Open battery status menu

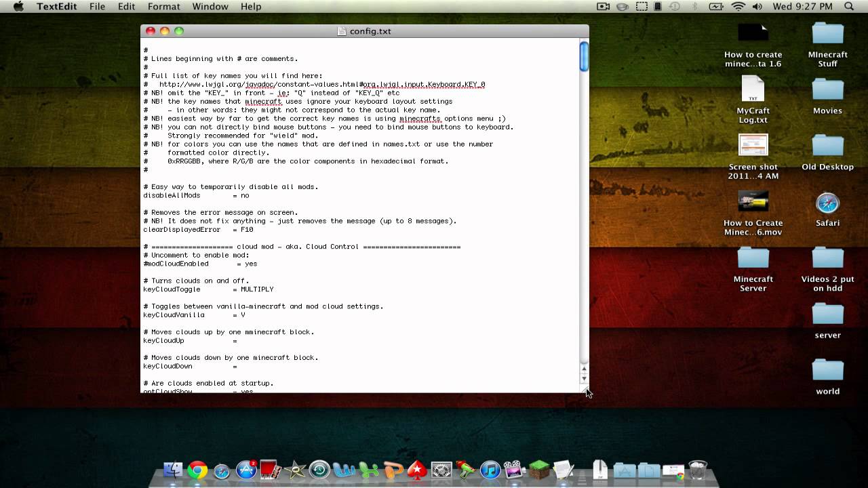716,6
